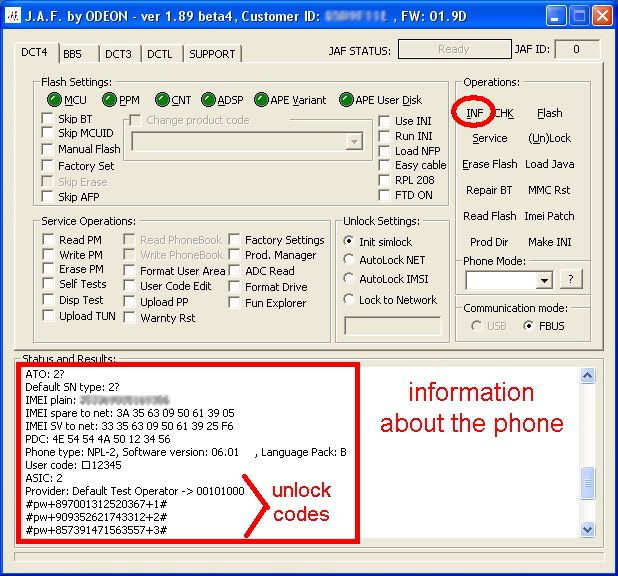The width and height of the screenshot is (618, 576).
Task: Check the Manual Flash option
Action: click(x=47, y=149)
